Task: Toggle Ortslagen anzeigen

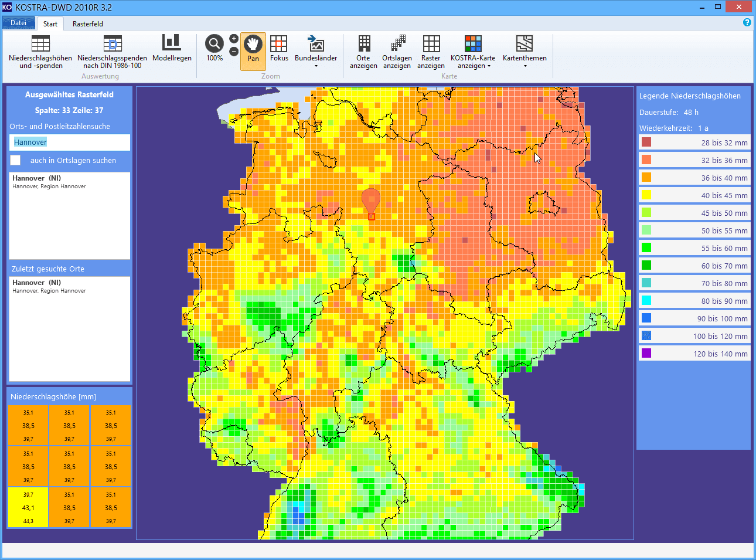Action: click(x=397, y=52)
